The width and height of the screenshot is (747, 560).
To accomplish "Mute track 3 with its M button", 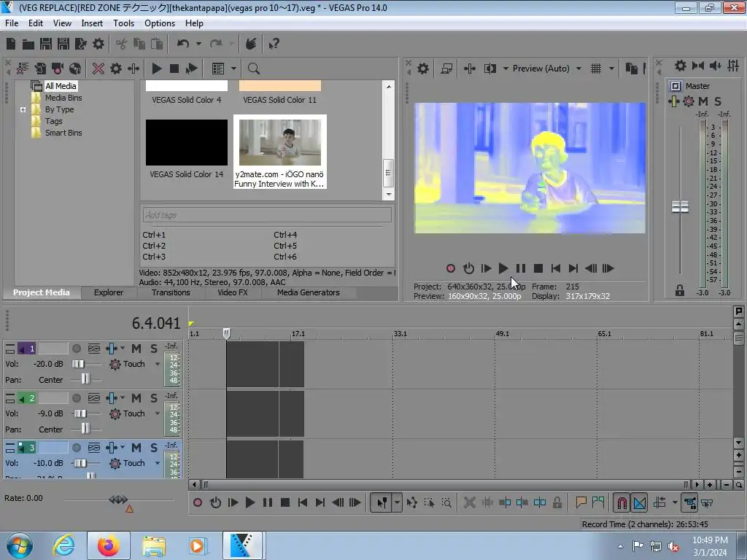I will [x=136, y=448].
